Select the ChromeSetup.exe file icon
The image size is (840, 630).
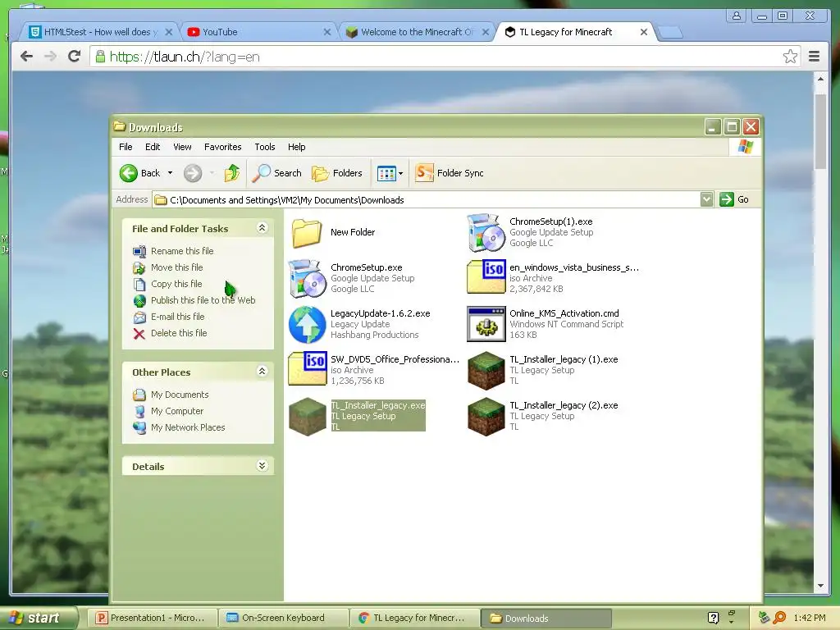pyautogui.click(x=307, y=279)
